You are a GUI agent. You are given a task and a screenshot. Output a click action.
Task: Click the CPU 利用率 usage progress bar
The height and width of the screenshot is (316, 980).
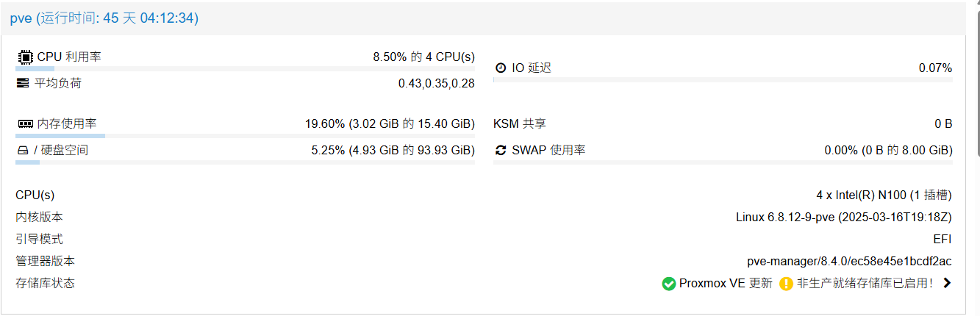point(245,68)
